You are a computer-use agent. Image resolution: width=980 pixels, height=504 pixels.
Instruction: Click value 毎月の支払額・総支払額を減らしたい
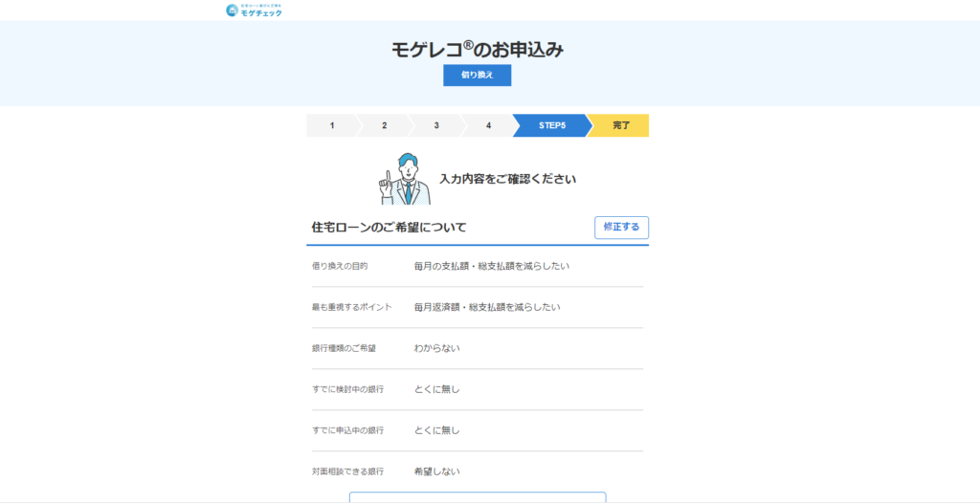coord(492,266)
